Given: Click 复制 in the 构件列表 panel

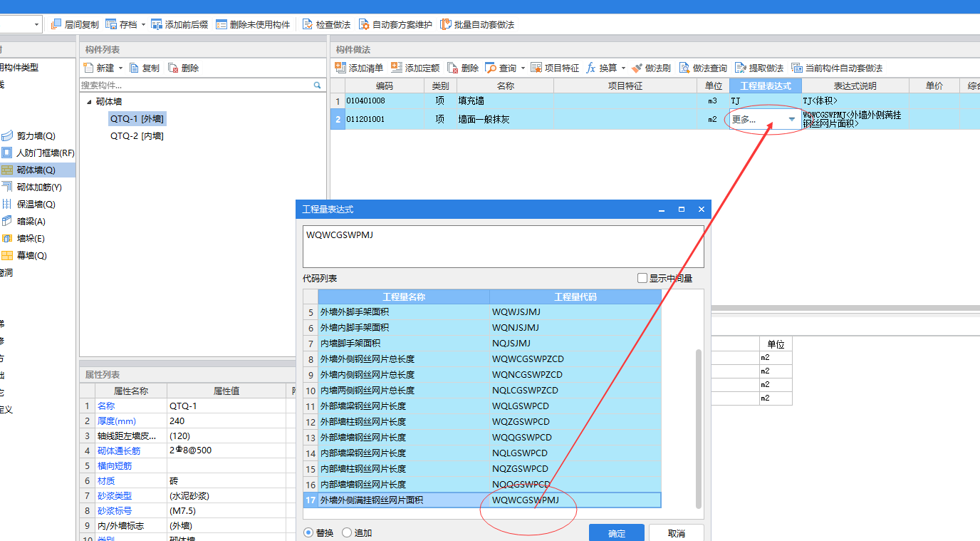Looking at the screenshot, I should pos(145,68).
